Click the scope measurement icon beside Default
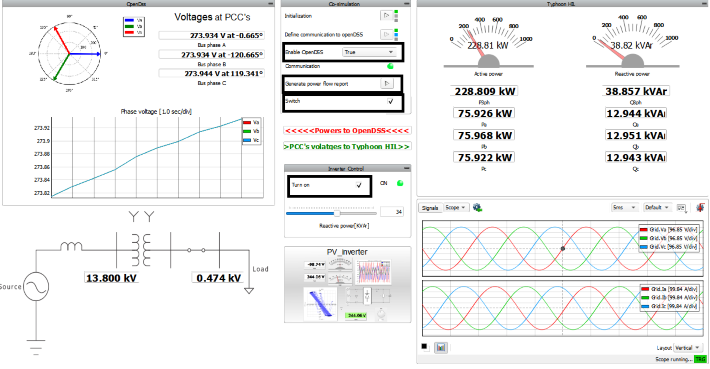 pyautogui.click(x=681, y=208)
